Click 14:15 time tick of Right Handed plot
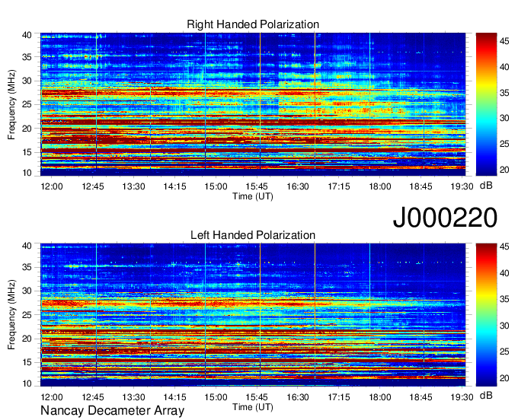The width and height of the screenshot is (518, 420). tap(174, 186)
